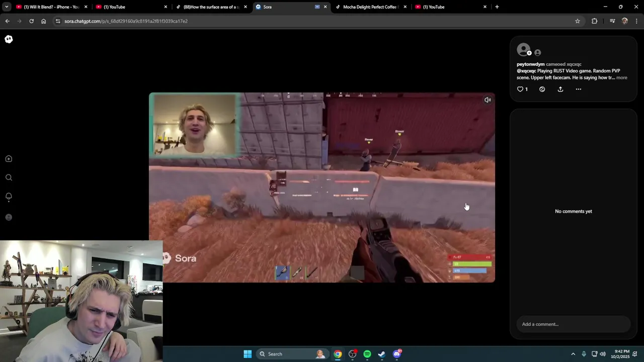Screen dimensions: 644x362
Task: Open the profile avatar in the sidebar
Action: tap(9, 217)
